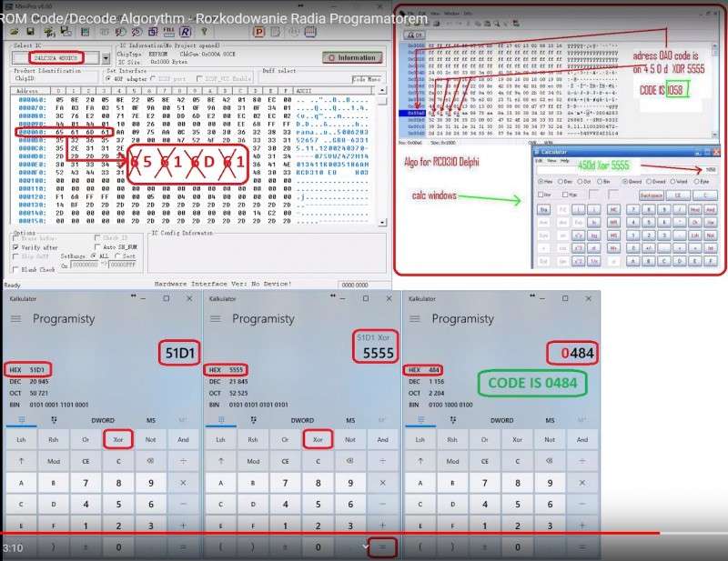Click the divide key in left Kalkulator (51D1)
The height and width of the screenshot is (561, 728).
pyautogui.click(x=183, y=461)
